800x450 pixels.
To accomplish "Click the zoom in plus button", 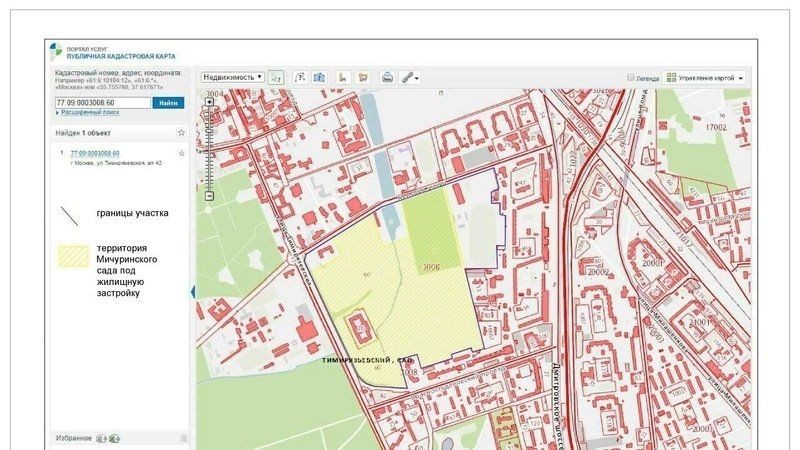I will point(209,101).
